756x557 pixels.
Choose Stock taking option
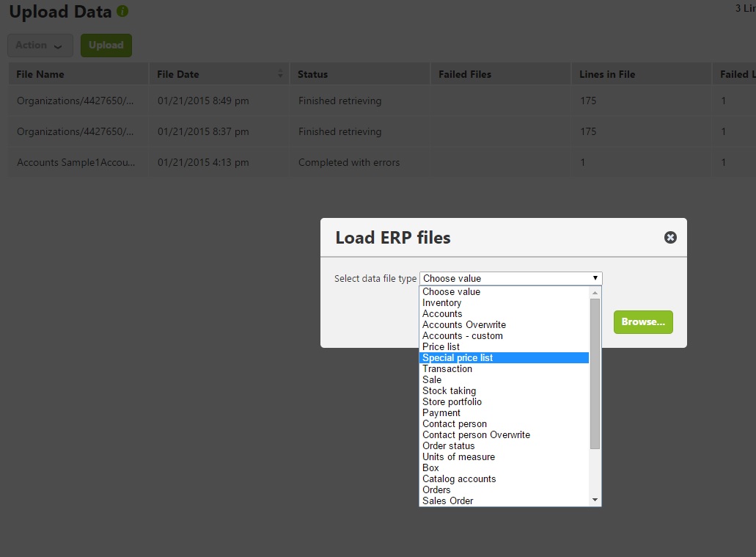pos(449,391)
